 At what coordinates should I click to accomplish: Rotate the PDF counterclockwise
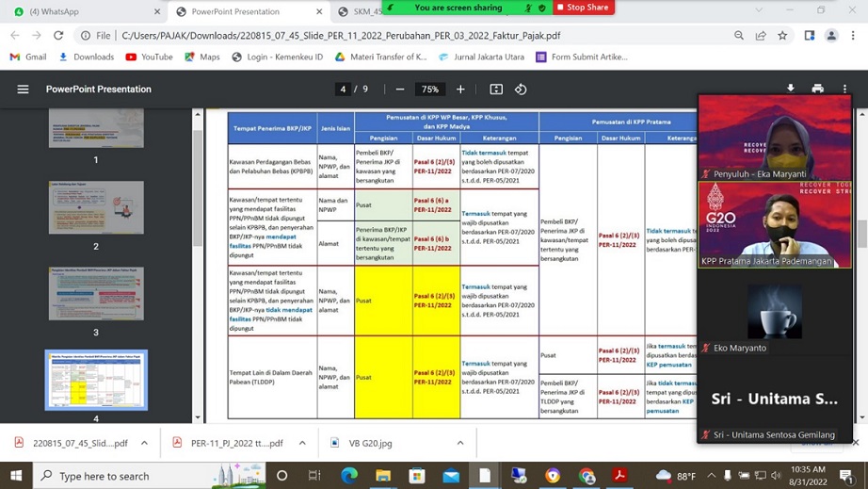pos(521,90)
